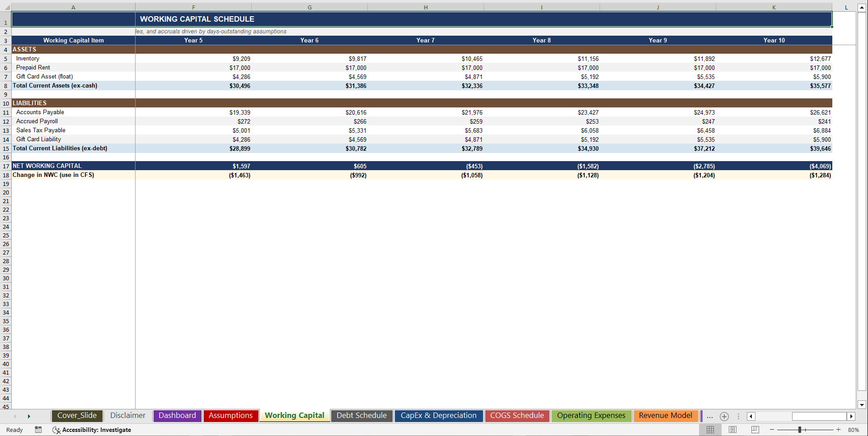Switch to Normal view in status bar
868x436 pixels.
[x=710, y=430]
